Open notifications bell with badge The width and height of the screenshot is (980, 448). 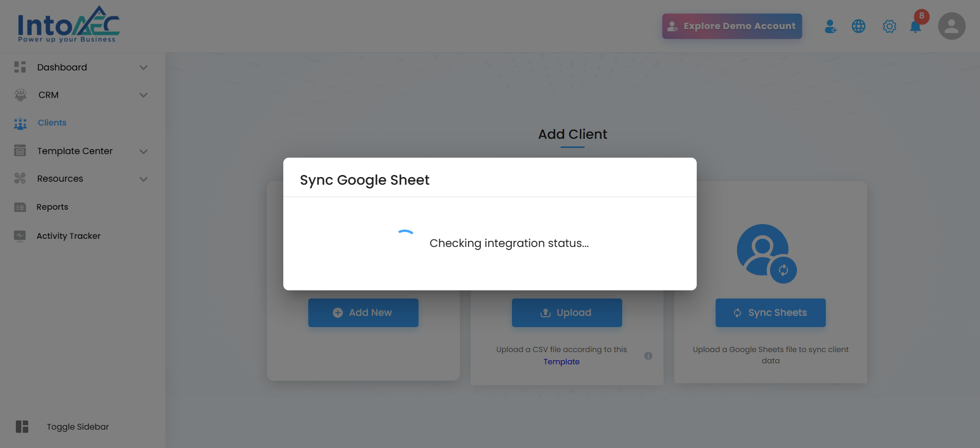pyautogui.click(x=916, y=27)
